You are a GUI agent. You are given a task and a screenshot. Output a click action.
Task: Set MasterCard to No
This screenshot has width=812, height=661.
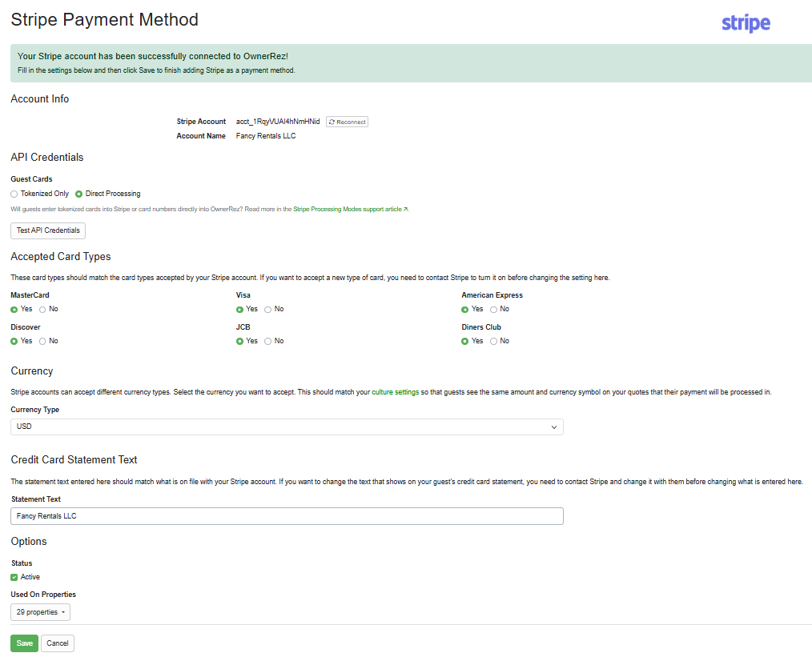pos(42,310)
